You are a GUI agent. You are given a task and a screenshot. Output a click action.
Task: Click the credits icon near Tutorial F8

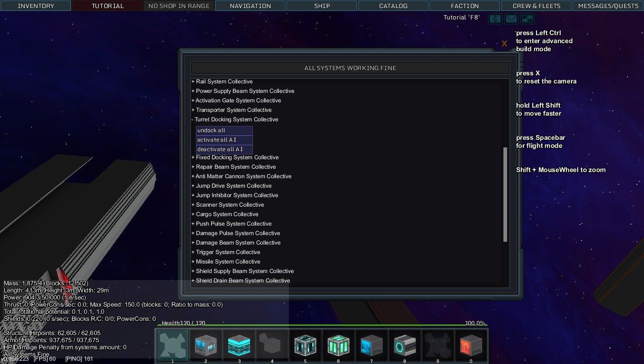[x=495, y=19]
